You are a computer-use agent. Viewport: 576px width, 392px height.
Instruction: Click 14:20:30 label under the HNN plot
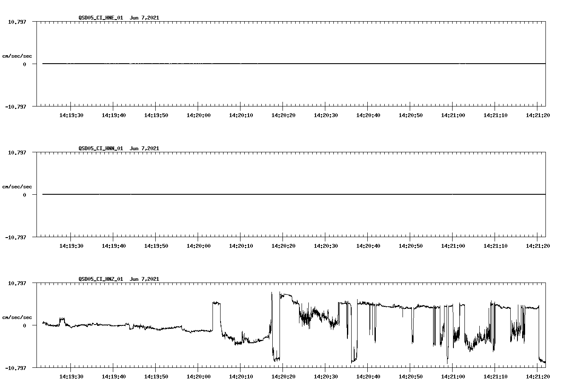(326, 246)
